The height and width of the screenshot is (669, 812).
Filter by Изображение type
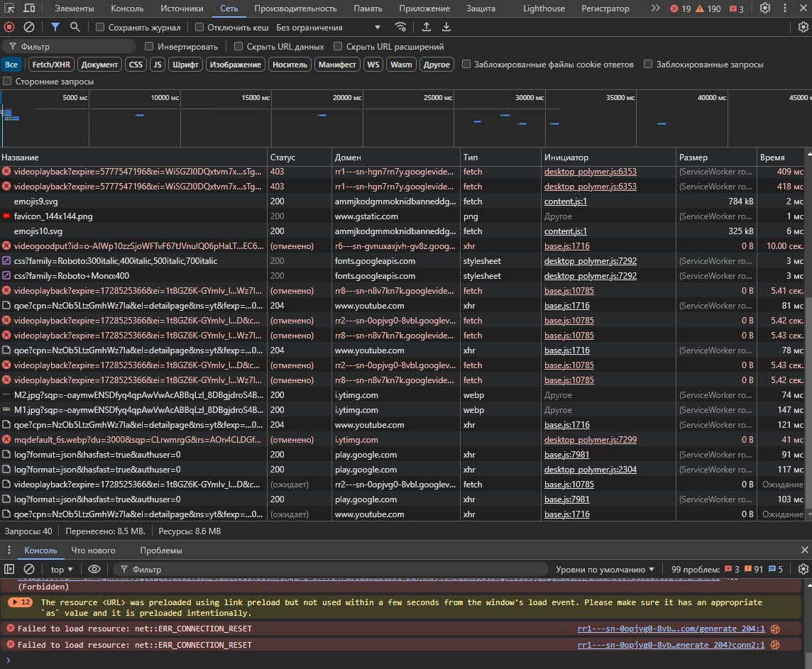pos(235,64)
